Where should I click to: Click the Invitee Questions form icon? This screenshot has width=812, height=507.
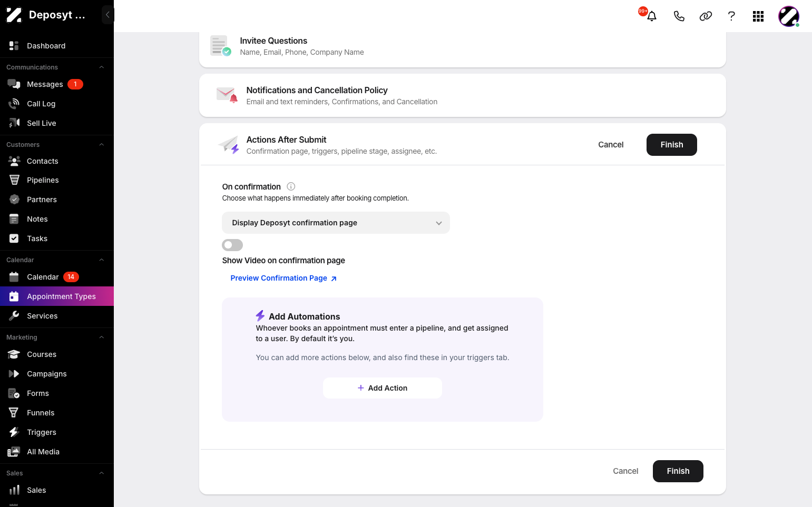pos(220,46)
